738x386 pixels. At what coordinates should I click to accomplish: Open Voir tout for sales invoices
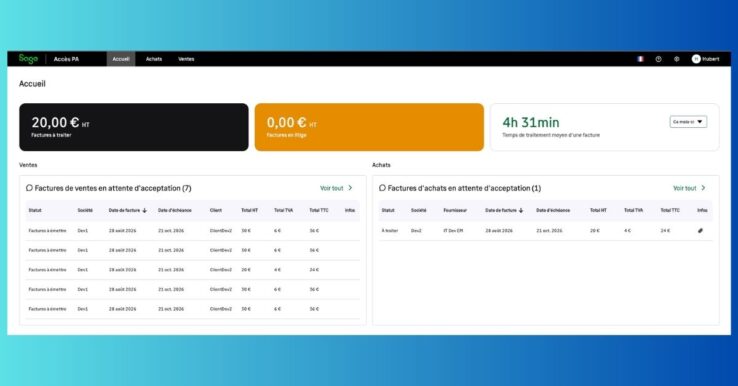point(336,188)
